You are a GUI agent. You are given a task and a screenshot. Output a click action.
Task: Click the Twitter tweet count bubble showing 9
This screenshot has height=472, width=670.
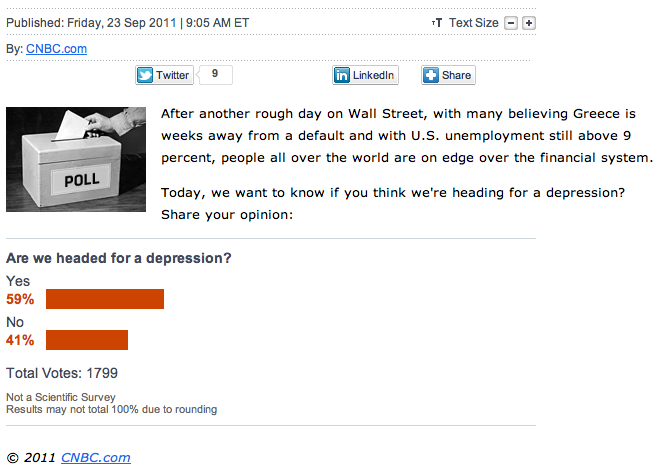click(x=216, y=74)
